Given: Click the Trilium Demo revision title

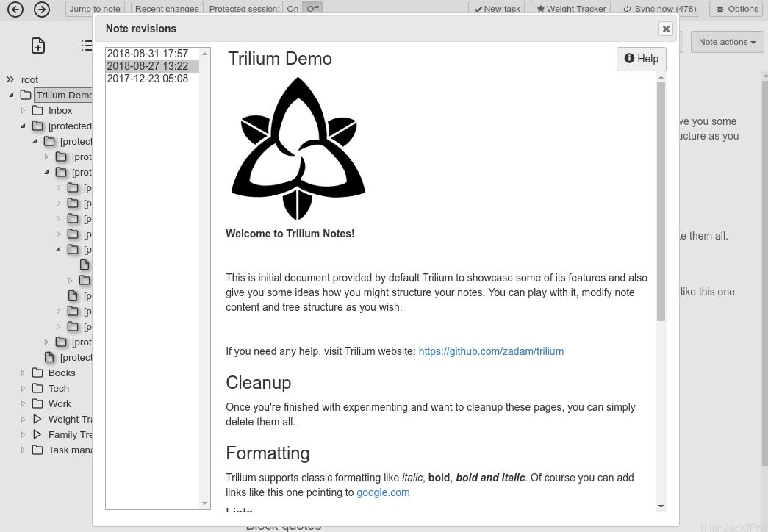Looking at the screenshot, I should tap(280, 59).
